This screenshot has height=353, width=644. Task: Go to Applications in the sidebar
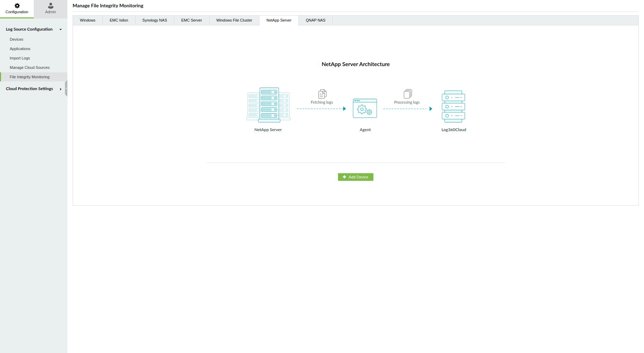(20, 49)
